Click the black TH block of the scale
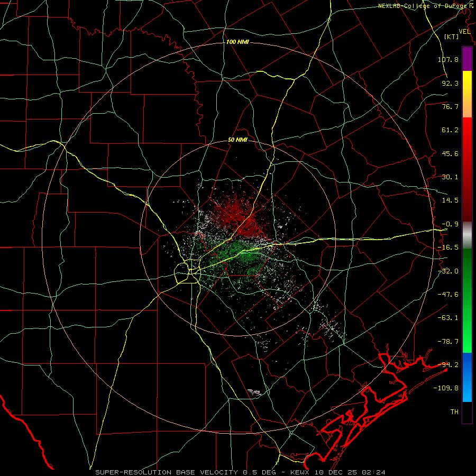Screen dimensions: 476x476 click(x=467, y=412)
